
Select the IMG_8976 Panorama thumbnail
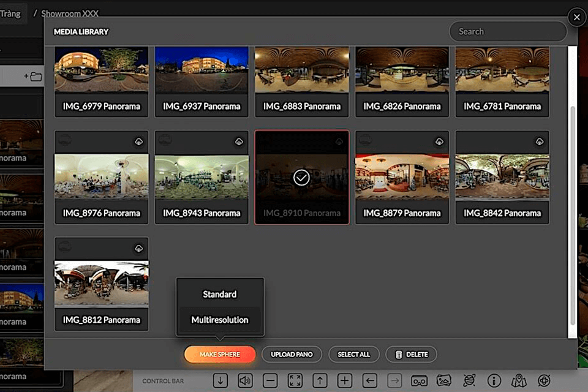click(101, 176)
